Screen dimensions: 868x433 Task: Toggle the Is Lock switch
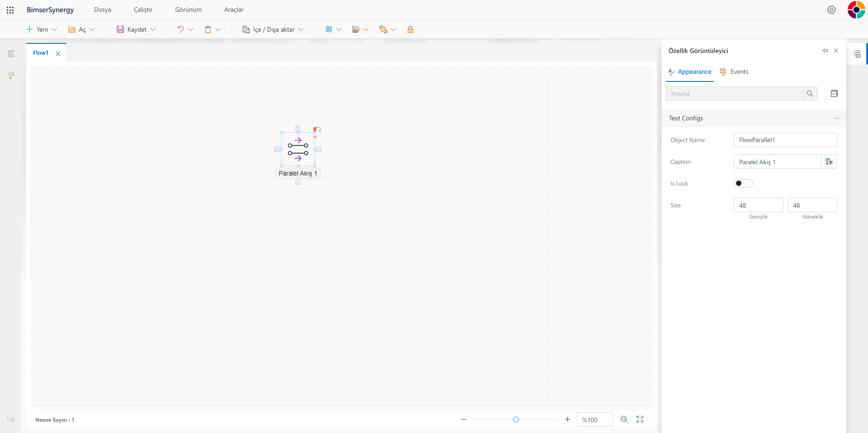(743, 183)
